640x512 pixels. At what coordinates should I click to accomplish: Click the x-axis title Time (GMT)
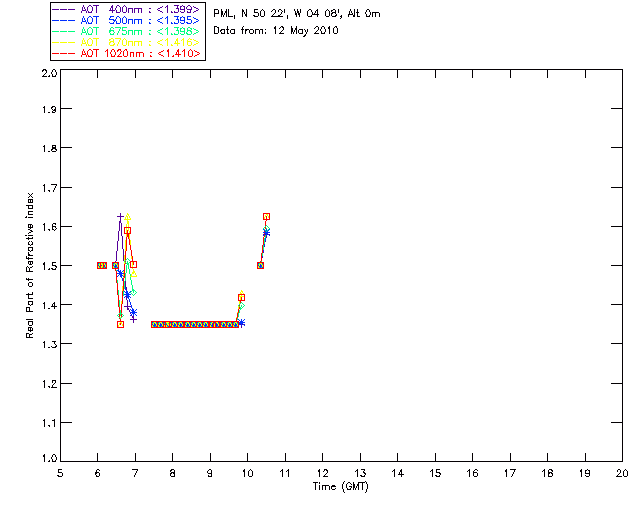pos(340,487)
